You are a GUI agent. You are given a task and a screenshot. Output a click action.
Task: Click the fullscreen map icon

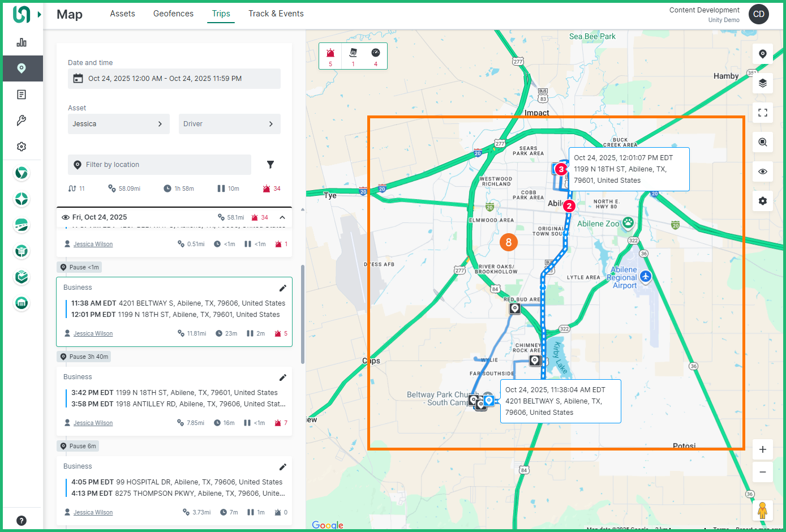[762, 113]
